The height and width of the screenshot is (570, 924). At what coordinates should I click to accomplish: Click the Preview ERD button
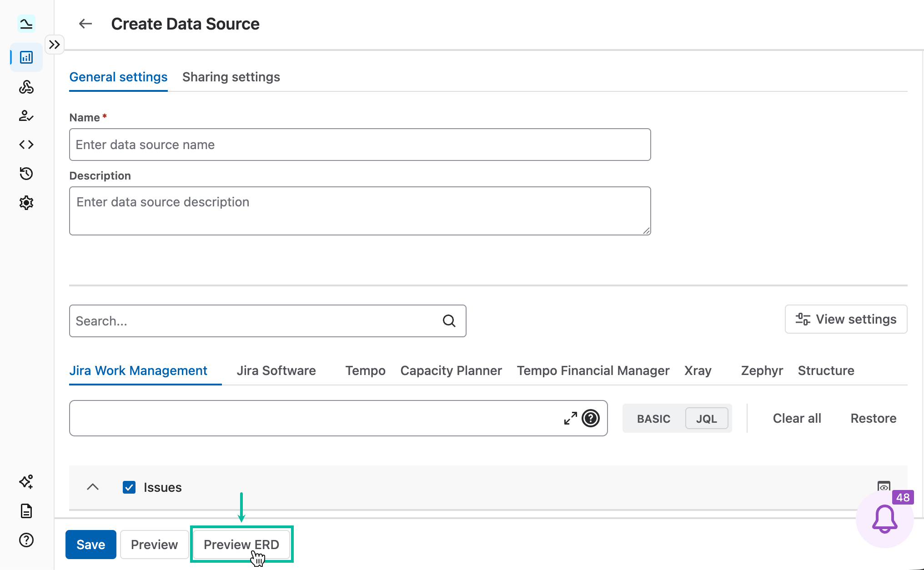[241, 545]
